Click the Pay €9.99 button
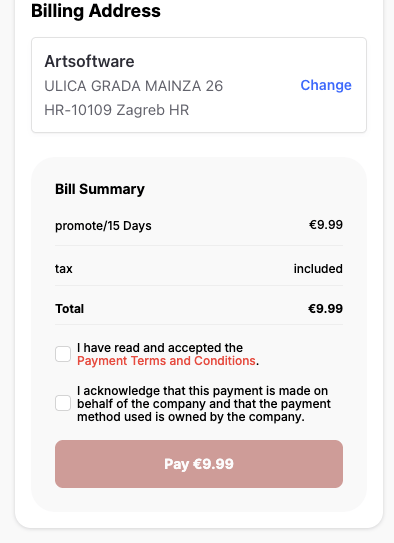 (199, 464)
